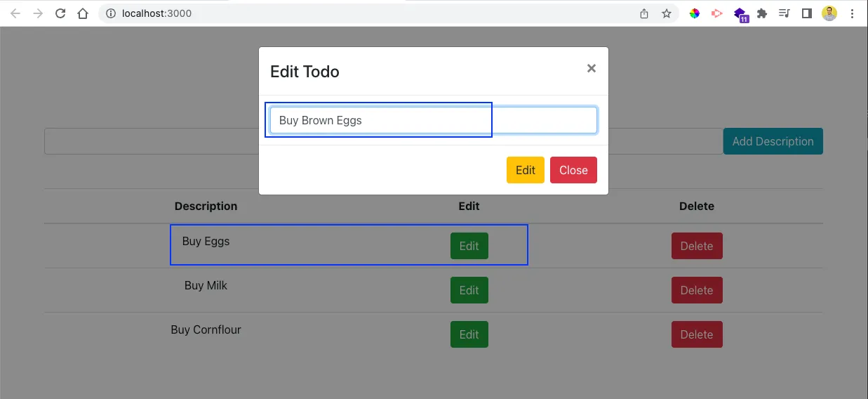The width and height of the screenshot is (868, 399).
Task: Click the Edit Todo modal title
Action: pos(305,72)
